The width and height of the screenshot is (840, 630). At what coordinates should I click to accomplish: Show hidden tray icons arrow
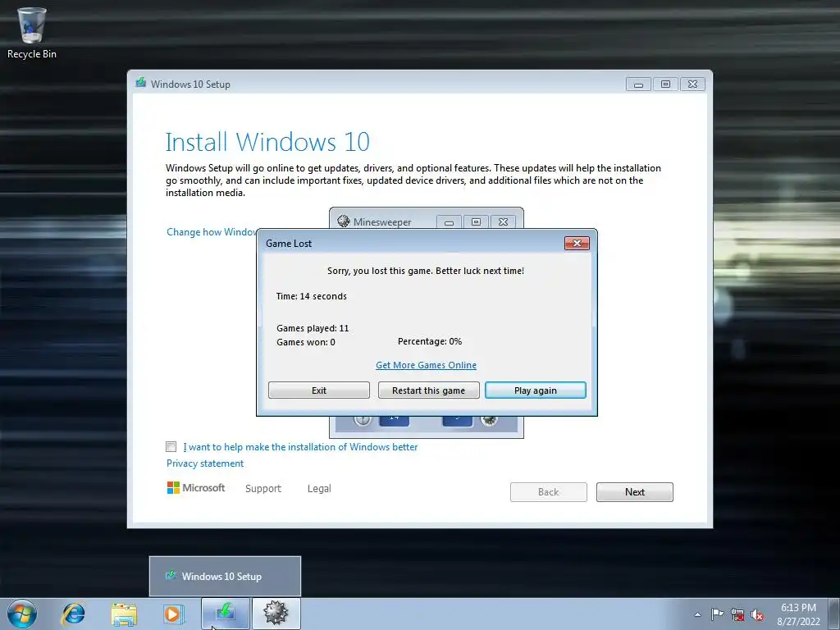coord(697,614)
